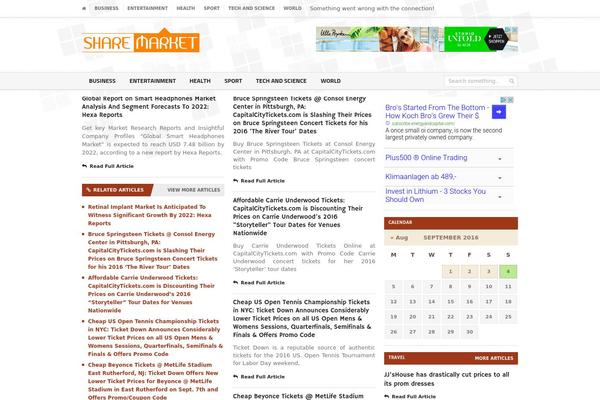The width and height of the screenshot is (600, 400).
Task: Open JJ'sHouse prom dresses headline
Action: coord(447,379)
